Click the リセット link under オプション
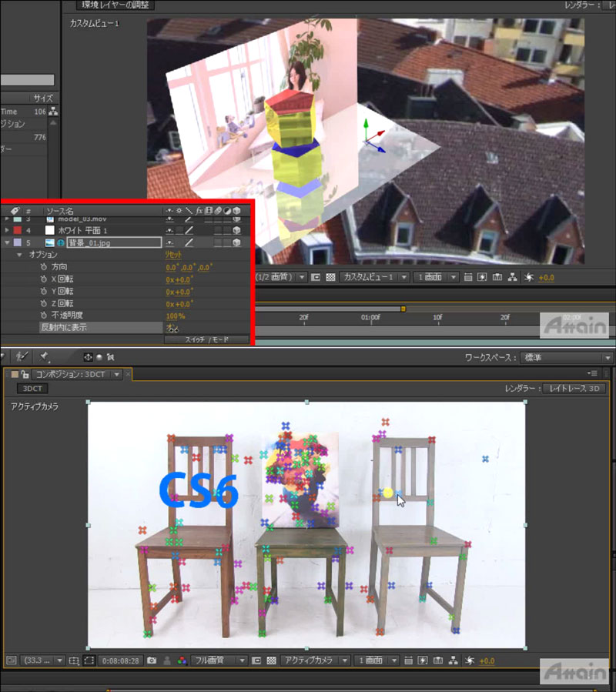Image resolution: width=616 pixels, height=692 pixels. [x=173, y=254]
